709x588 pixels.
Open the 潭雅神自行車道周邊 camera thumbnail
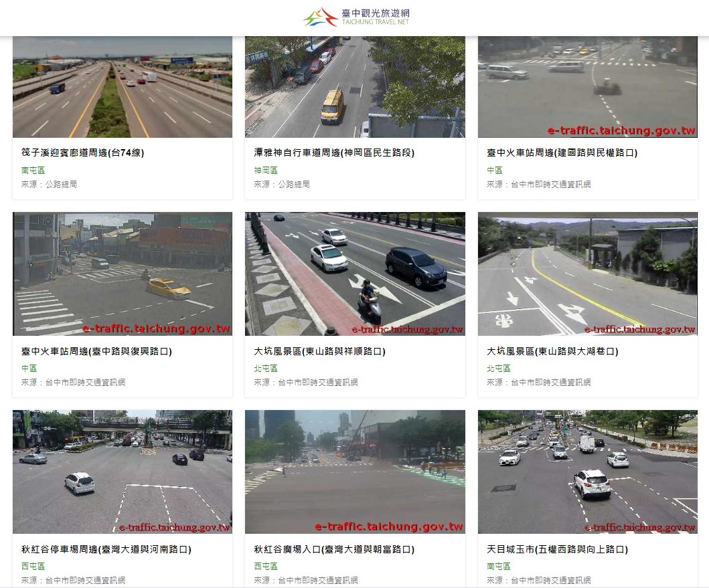[x=355, y=87]
